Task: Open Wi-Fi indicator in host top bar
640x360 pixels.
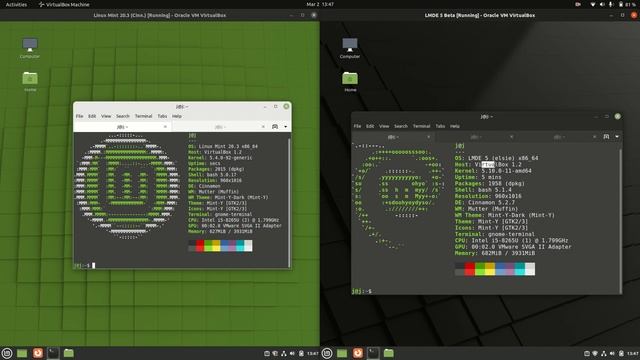Action: point(593,4)
